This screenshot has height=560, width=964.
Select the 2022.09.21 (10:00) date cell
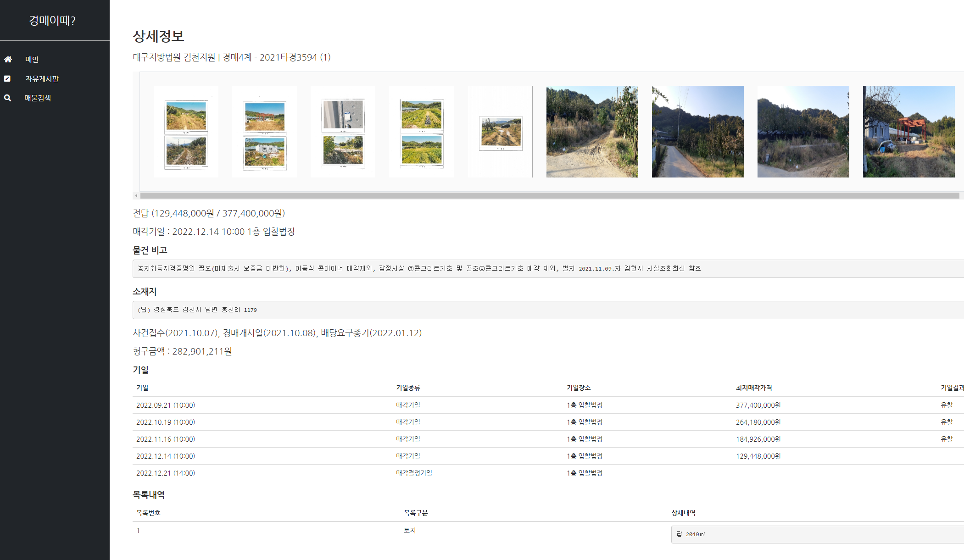[166, 405]
